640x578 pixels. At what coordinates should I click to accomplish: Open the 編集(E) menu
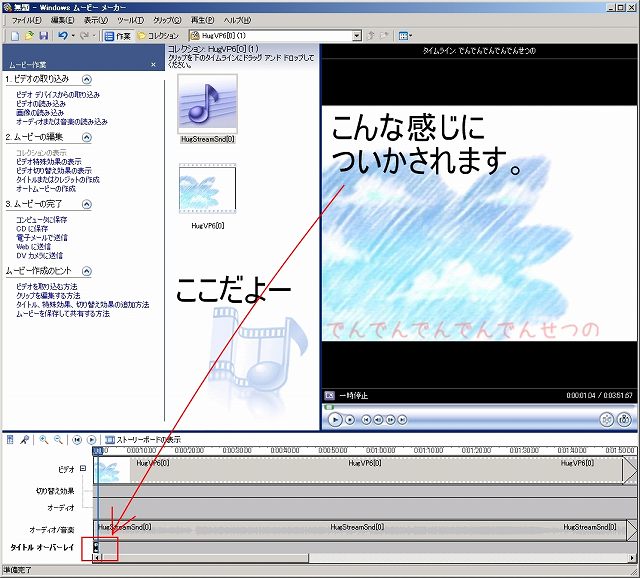62,20
